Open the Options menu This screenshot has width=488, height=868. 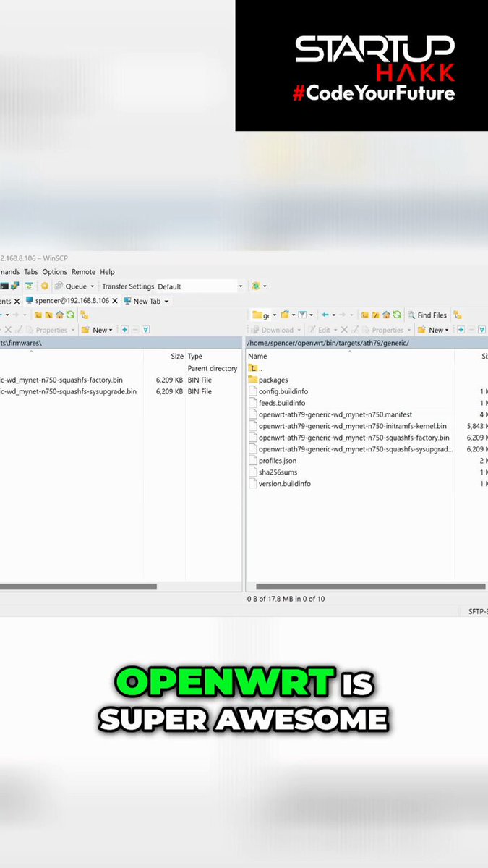coord(54,272)
